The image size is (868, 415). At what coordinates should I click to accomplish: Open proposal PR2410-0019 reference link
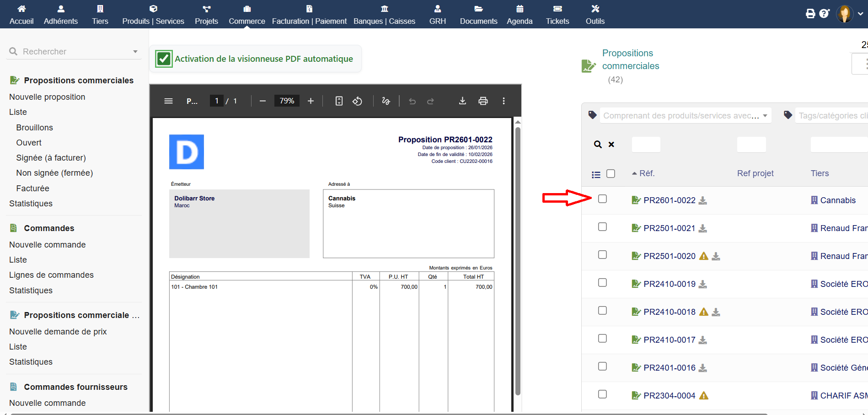[669, 284]
